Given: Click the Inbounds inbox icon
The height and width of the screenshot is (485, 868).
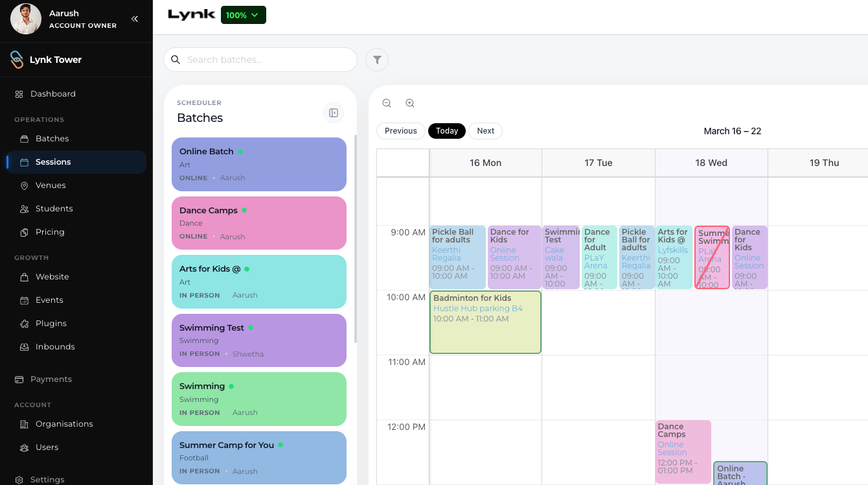Looking at the screenshot, I should pos(25,347).
